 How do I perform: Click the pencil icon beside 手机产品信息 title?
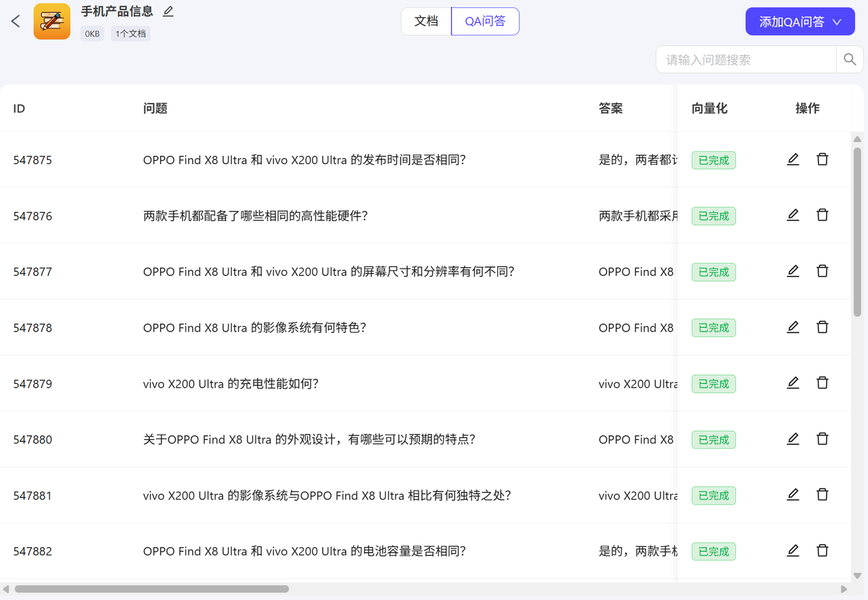[168, 12]
